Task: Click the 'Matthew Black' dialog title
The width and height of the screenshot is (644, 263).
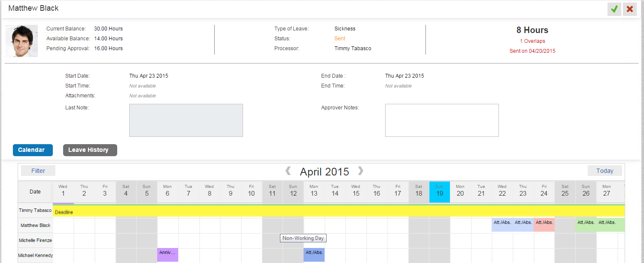Action: (33, 8)
